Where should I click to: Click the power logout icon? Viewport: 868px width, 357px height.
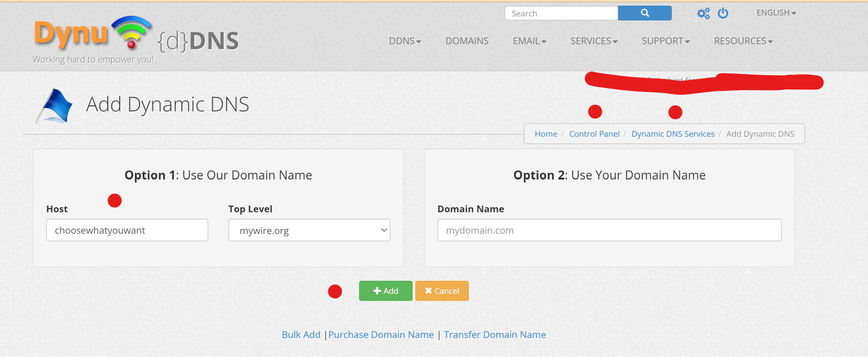[723, 13]
